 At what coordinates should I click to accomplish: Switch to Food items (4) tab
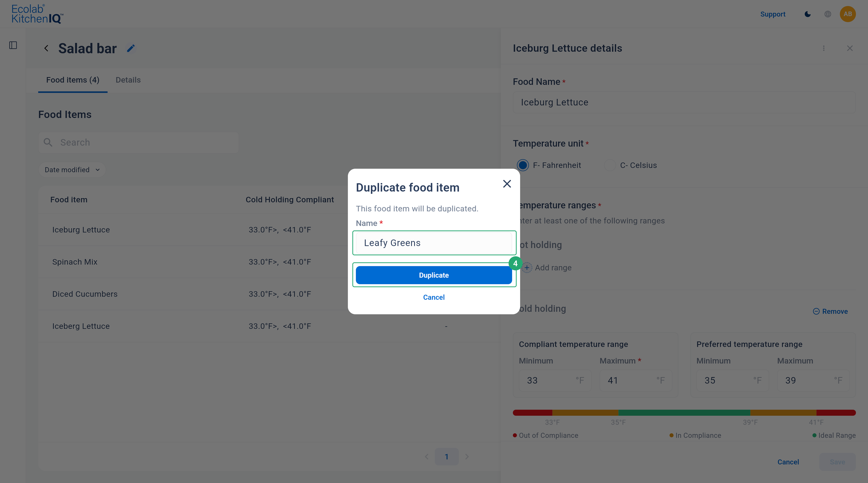[x=73, y=80]
